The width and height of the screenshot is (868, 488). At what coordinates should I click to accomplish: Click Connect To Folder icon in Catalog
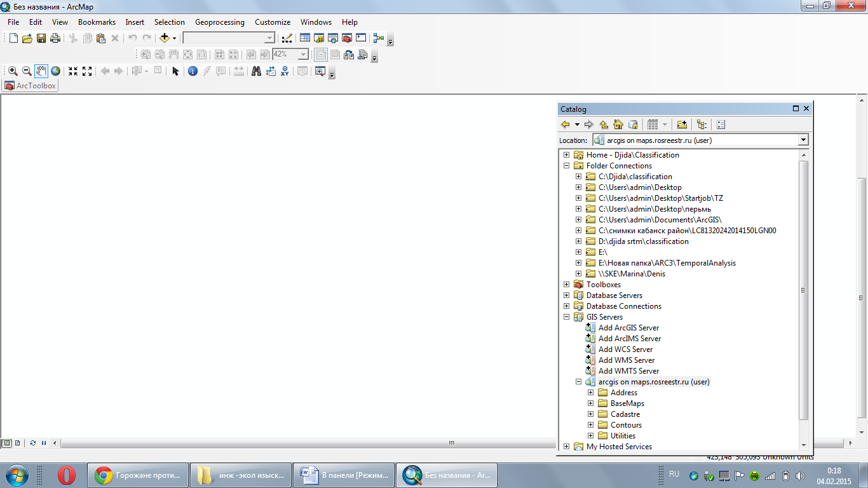(x=682, y=125)
